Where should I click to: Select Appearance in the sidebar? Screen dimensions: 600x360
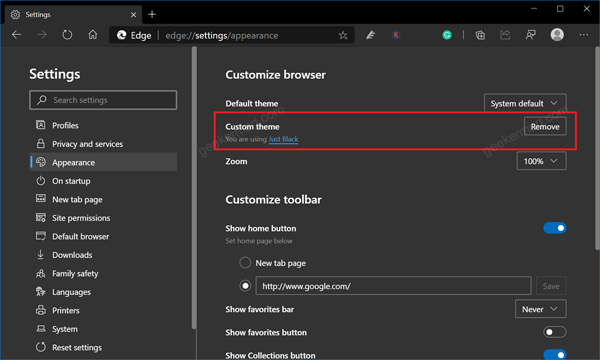click(x=103, y=162)
